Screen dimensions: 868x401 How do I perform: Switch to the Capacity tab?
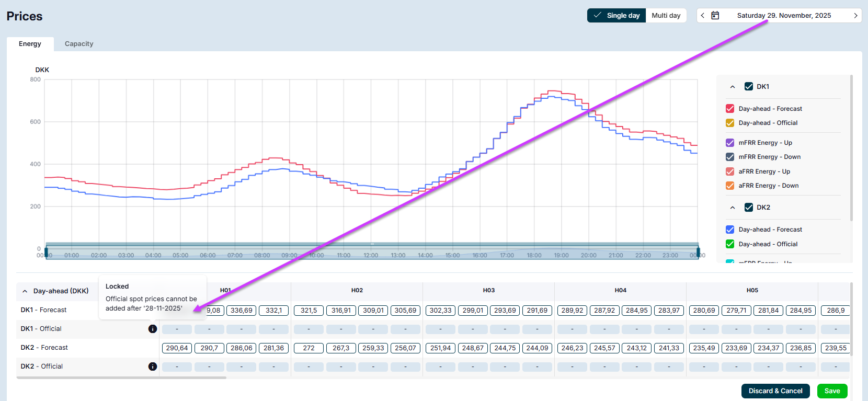click(x=79, y=44)
